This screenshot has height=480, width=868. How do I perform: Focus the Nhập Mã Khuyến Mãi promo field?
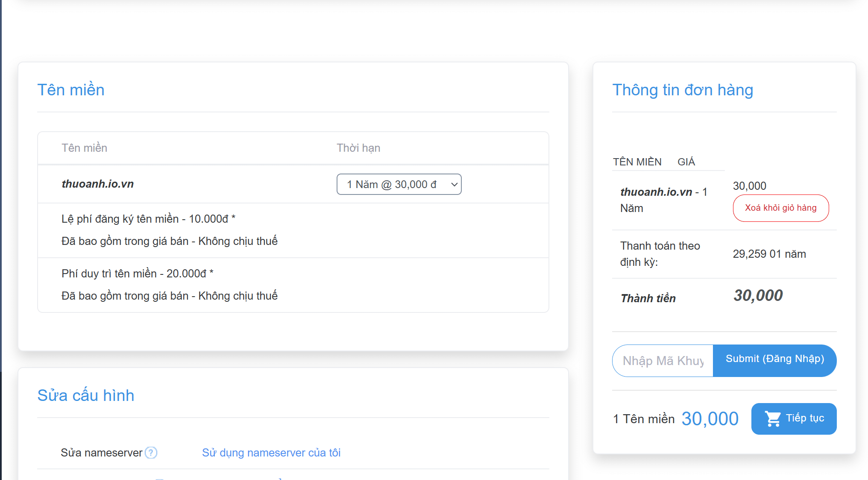tap(663, 361)
